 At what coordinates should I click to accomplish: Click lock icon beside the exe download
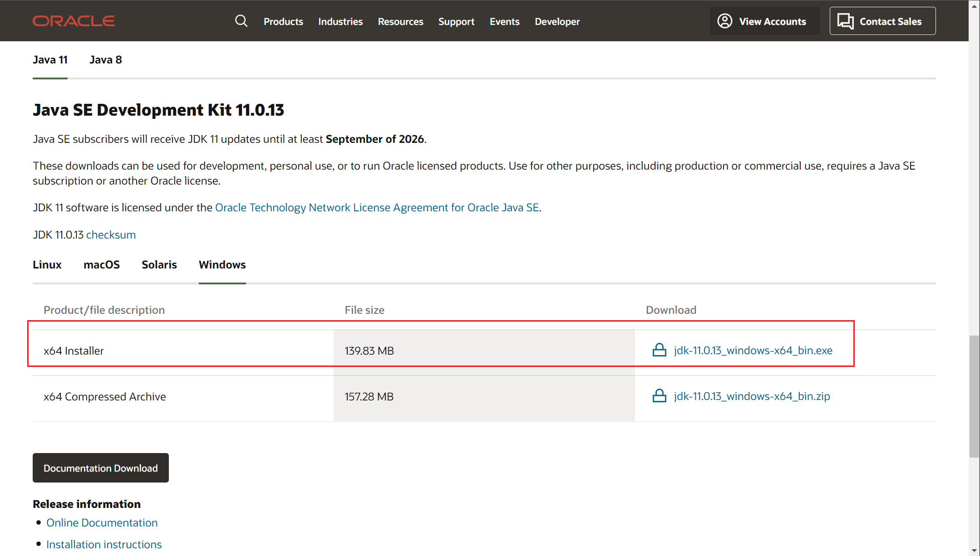click(659, 350)
